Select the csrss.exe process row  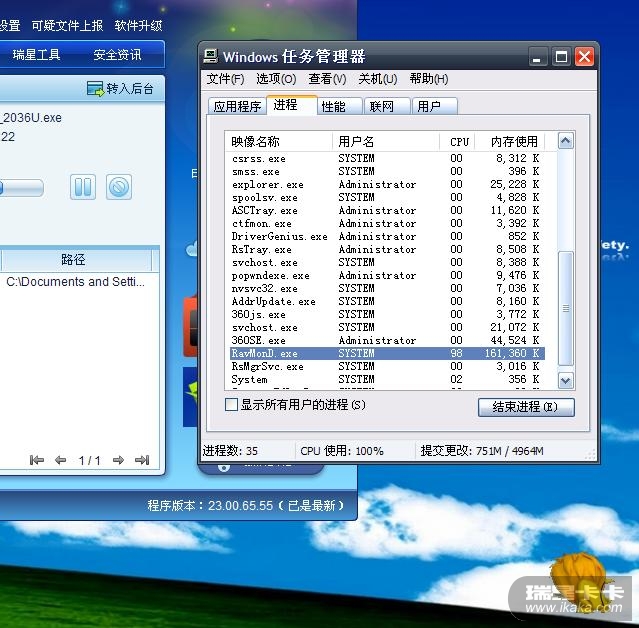[385, 159]
